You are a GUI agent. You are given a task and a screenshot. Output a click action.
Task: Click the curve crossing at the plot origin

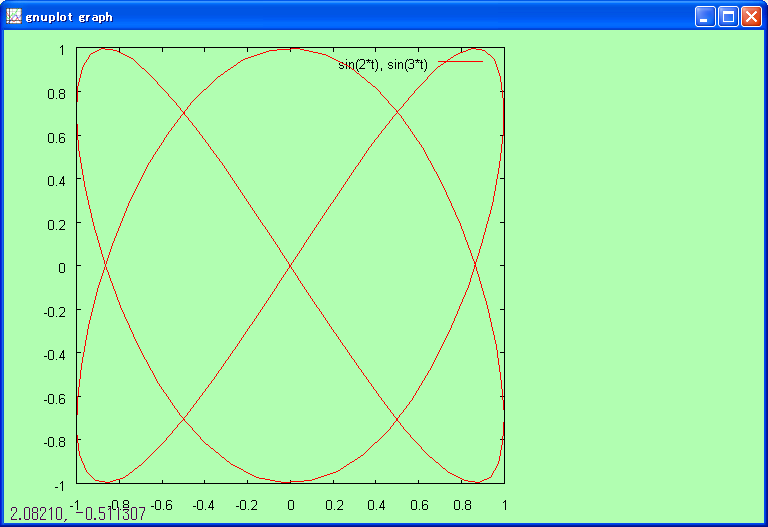290,265
